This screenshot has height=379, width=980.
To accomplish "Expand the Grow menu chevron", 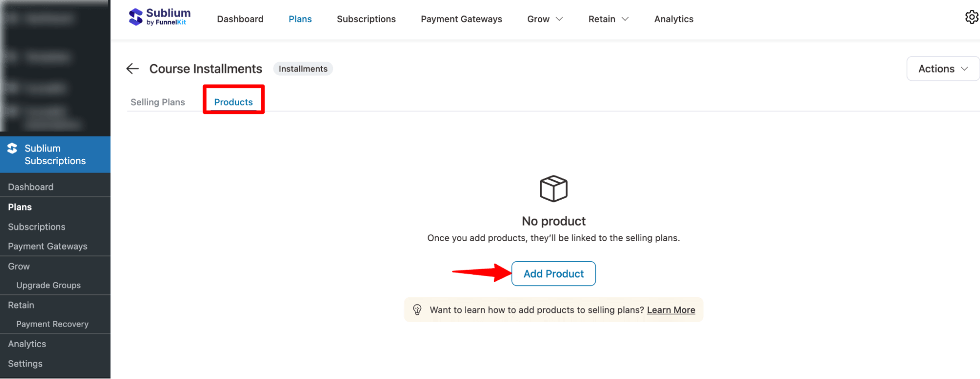I will tap(560, 19).
